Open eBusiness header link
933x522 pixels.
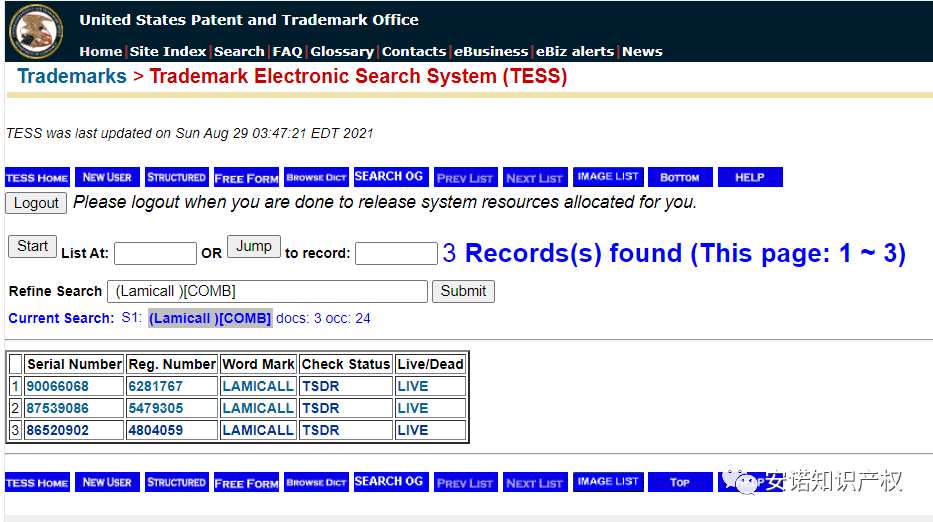click(491, 52)
